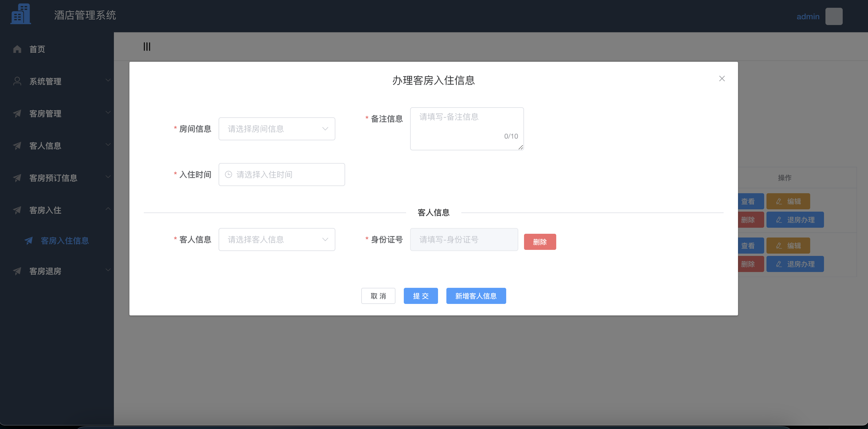Open the 客房退房 menu item
Screen dimensions: 868x429
pos(57,271)
